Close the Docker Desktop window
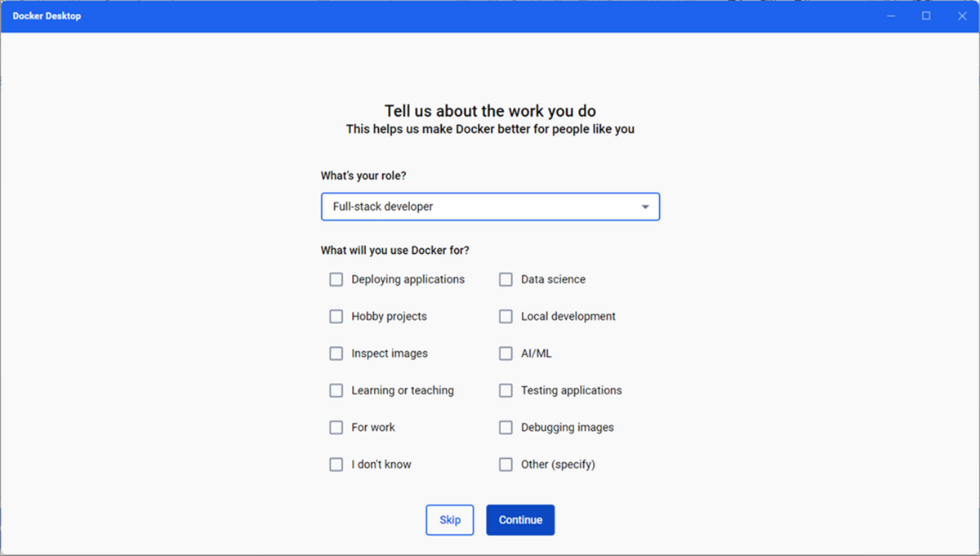 coord(961,16)
